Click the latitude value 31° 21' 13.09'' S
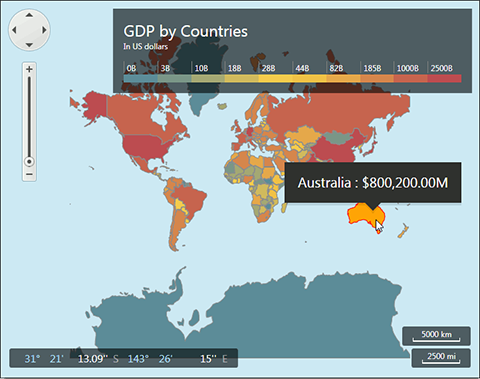 [71, 359]
